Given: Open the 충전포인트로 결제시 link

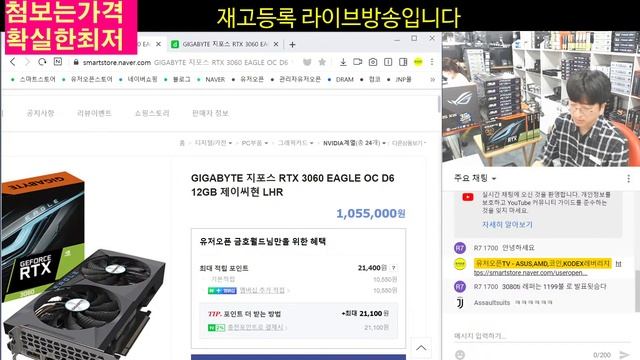Looking at the screenshot, I should pyautogui.click(x=256, y=327).
